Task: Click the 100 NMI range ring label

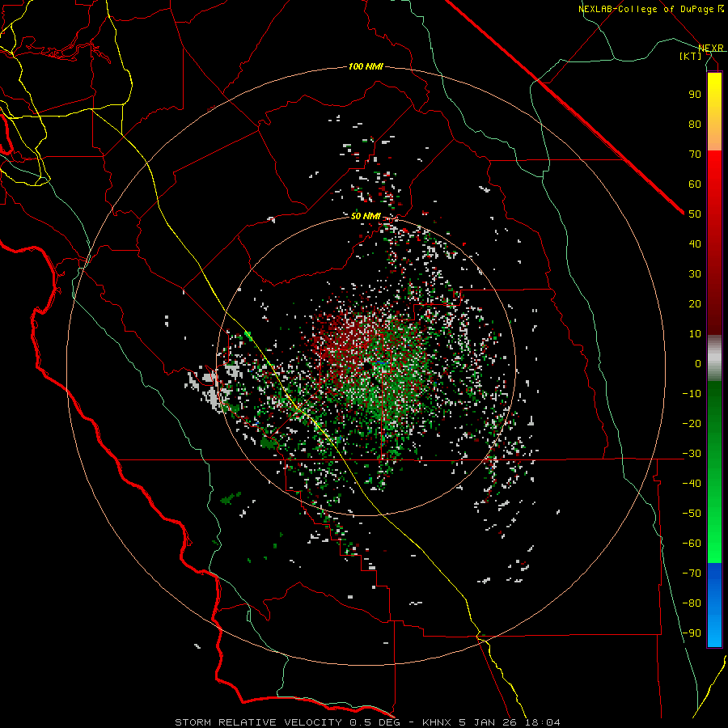Action: (366, 66)
